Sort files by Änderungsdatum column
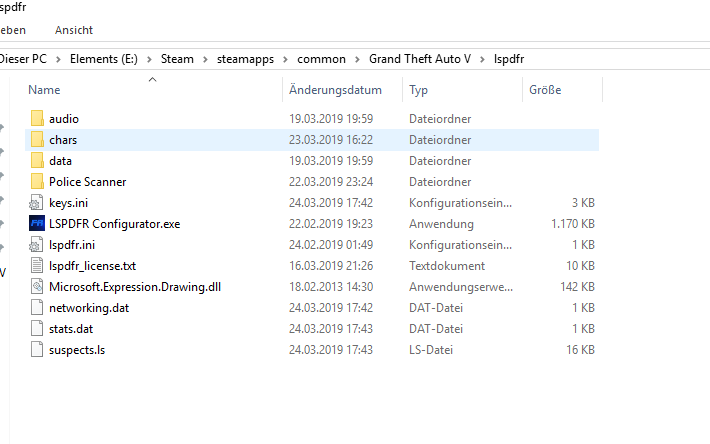 [335, 90]
